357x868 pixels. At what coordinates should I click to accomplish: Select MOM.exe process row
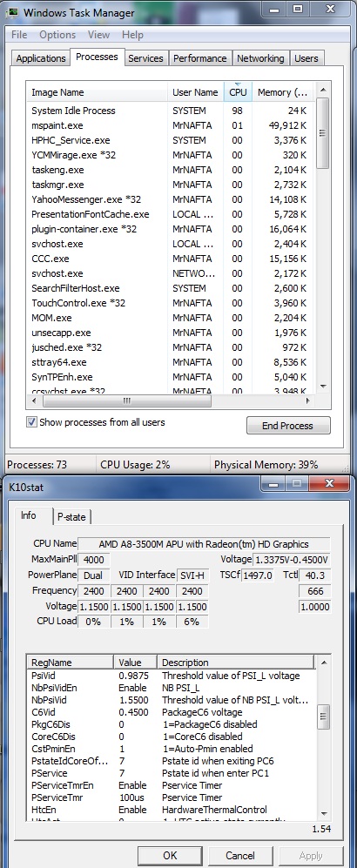click(171, 318)
